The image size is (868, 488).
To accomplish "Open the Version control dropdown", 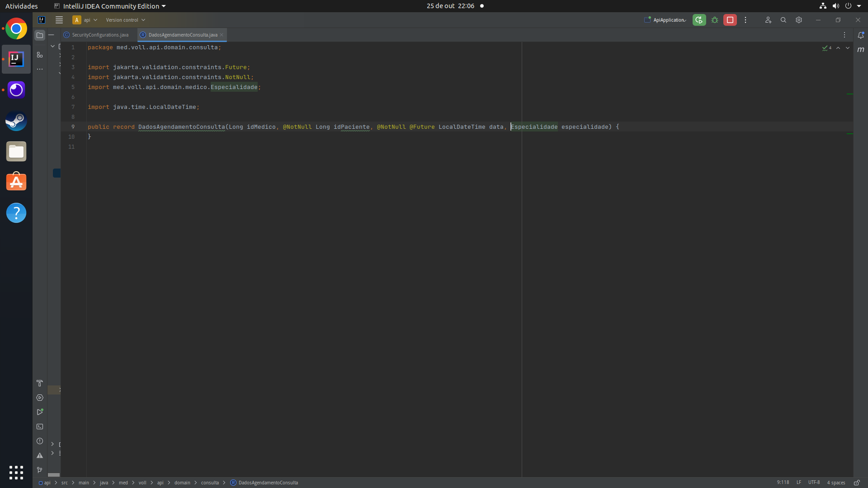I will tap(126, 20).
